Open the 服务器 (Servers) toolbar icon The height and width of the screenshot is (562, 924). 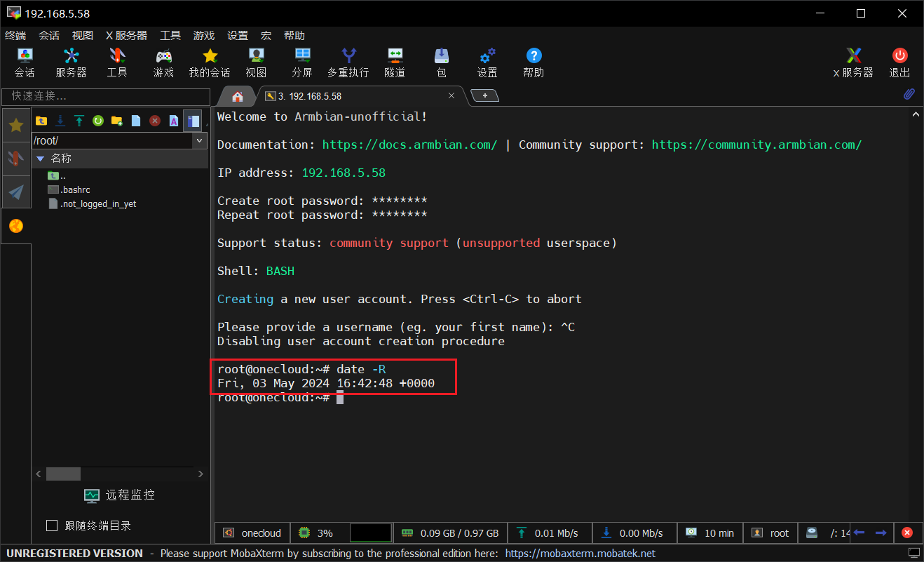pos(71,62)
